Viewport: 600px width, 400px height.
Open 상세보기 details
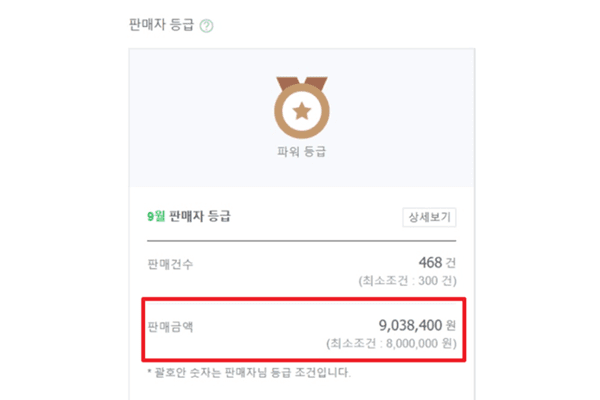pyautogui.click(x=429, y=217)
